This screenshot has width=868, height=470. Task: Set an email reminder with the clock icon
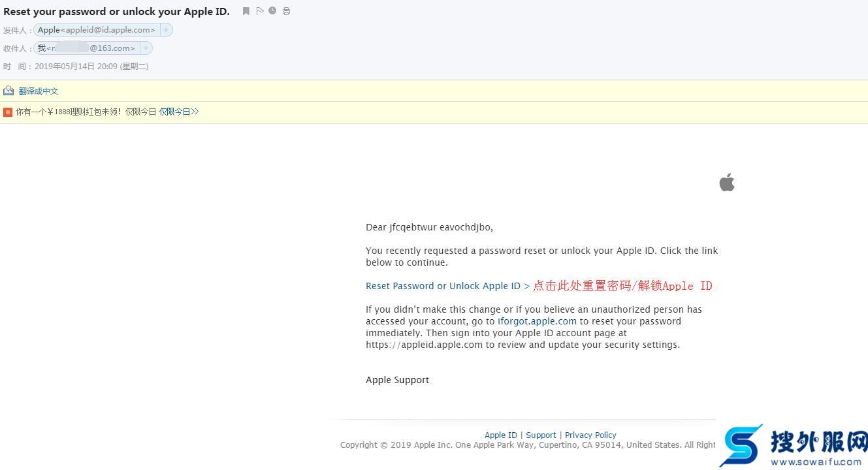point(272,10)
